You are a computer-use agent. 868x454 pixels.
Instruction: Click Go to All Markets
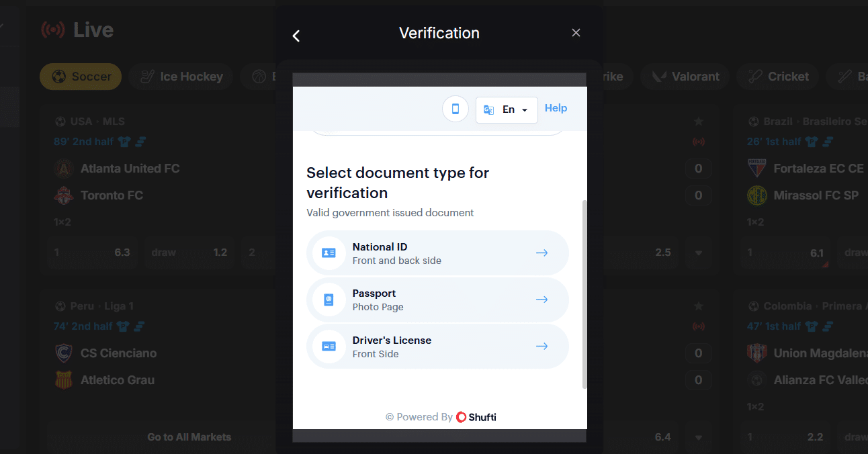[189, 437]
